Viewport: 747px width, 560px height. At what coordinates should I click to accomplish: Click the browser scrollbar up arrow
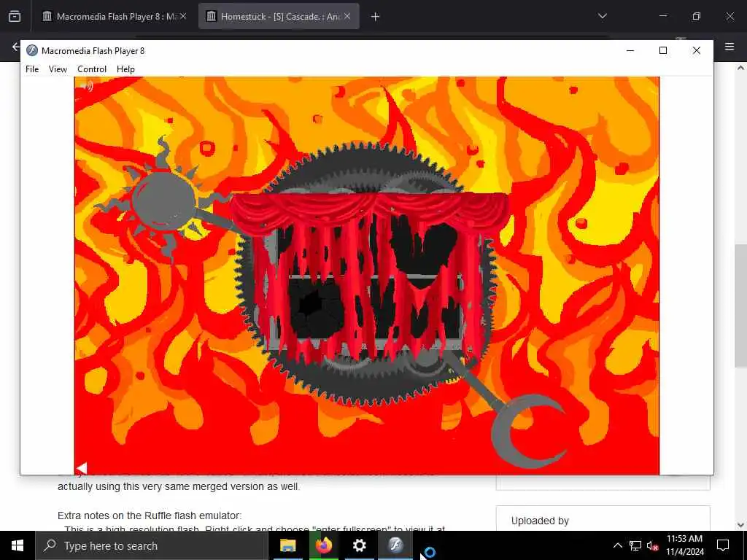pos(740,68)
